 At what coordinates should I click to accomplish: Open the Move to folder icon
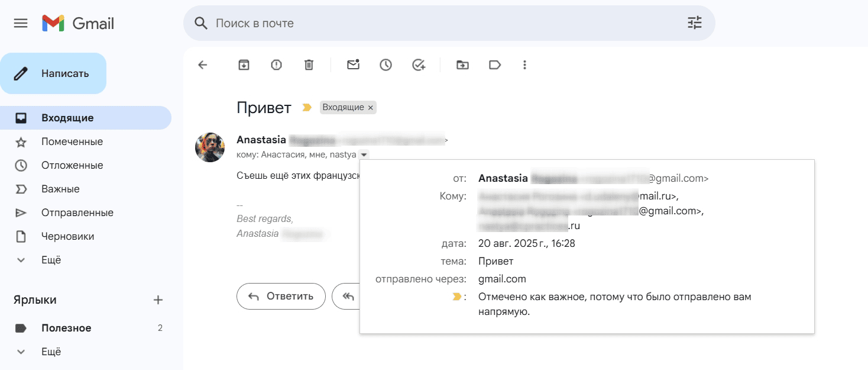(x=462, y=65)
